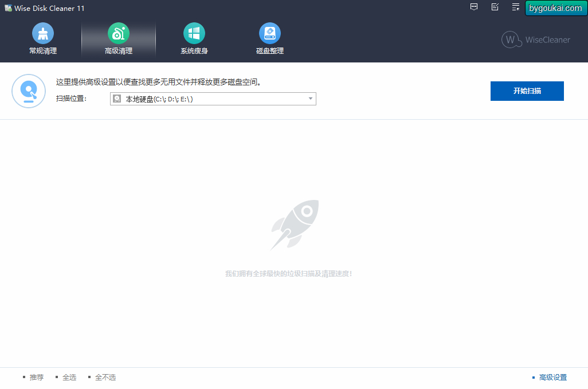This screenshot has width=588, height=389.
Task: Open the menu list icon in title bar
Action: click(516, 7)
